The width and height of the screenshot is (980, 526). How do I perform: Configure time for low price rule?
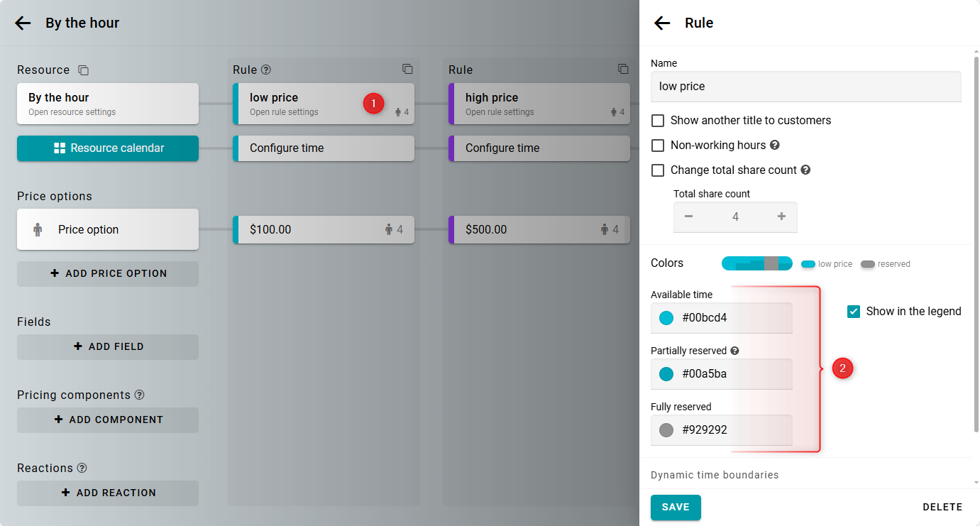coord(324,148)
